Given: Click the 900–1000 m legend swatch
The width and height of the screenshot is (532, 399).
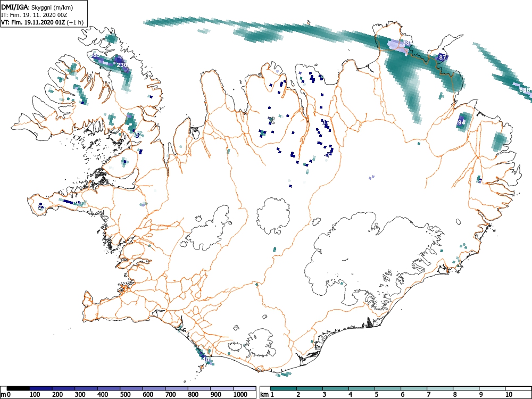Looking at the screenshot, I should 222,388.
